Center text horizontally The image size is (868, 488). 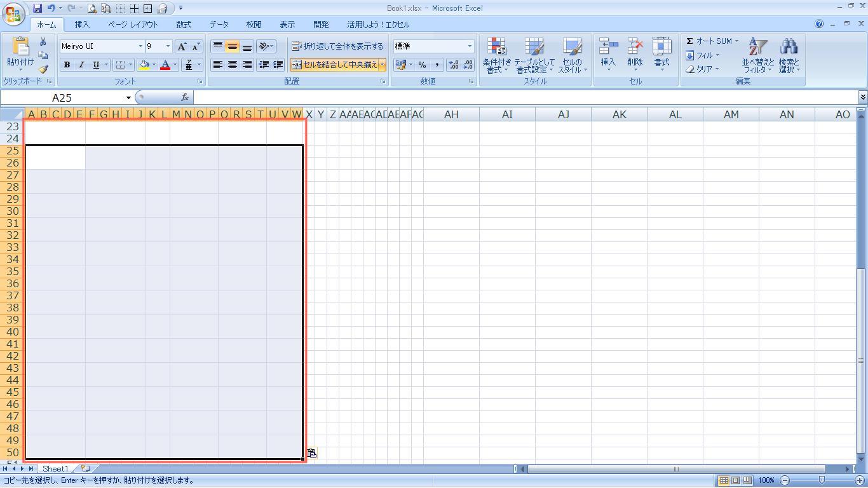click(x=232, y=65)
